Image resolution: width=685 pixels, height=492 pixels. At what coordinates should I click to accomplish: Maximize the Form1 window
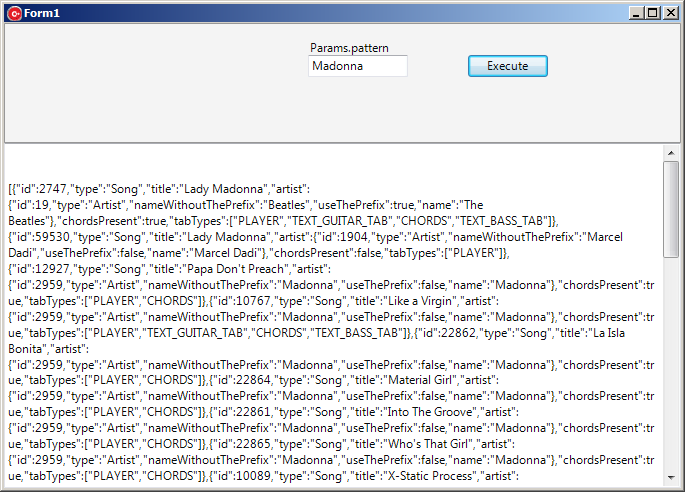(x=653, y=13)
